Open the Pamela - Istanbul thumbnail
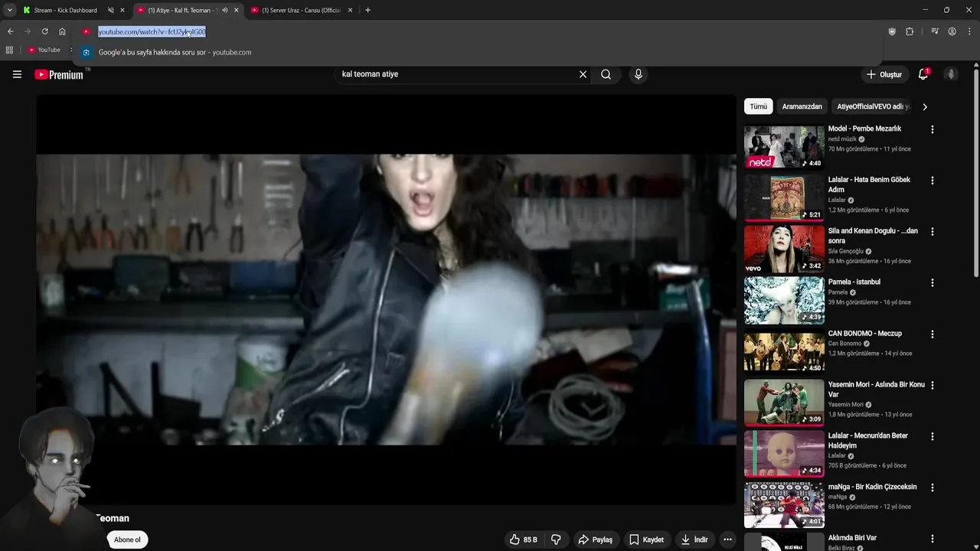 point(784,300)
